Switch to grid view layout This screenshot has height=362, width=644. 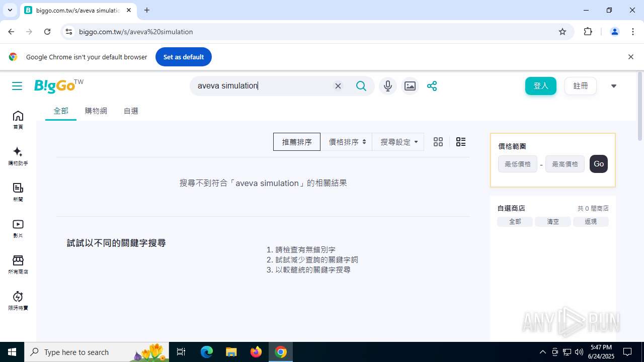click(x=438, y=142)
